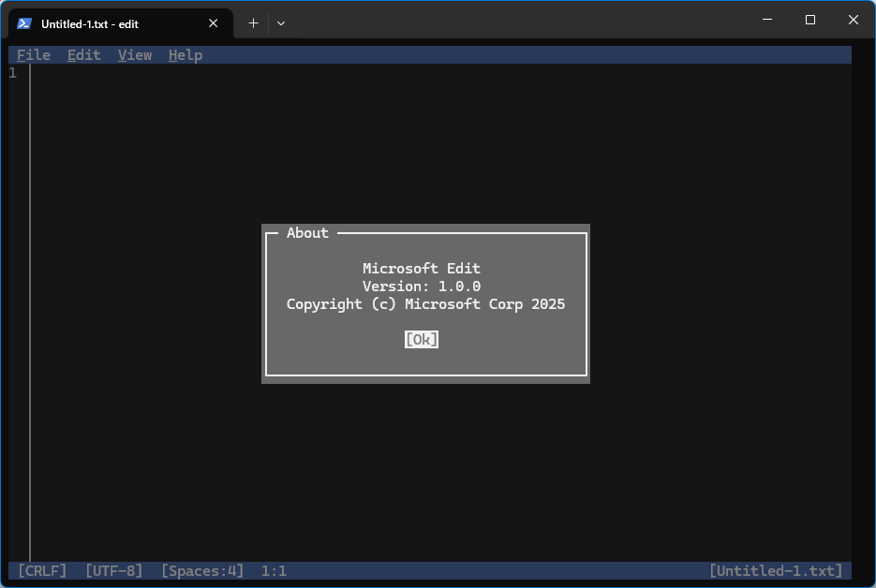Screen dimensions: 876x588
Task: Click the Ok button in About dialog
Action: point(422,339)
